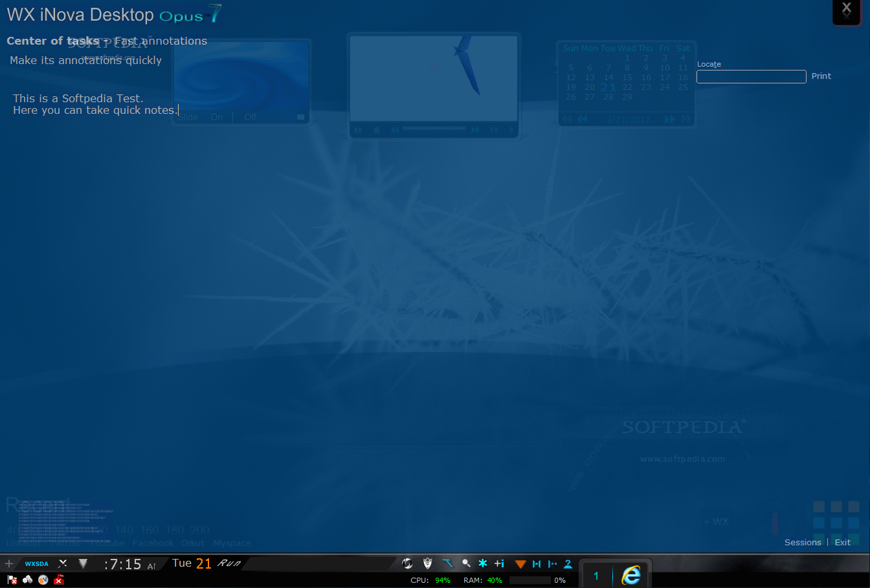Viewport: 870px width, 588px height.
Task: Click the 'Make its annotations quickly' subtitle
Action: [86, 60]
